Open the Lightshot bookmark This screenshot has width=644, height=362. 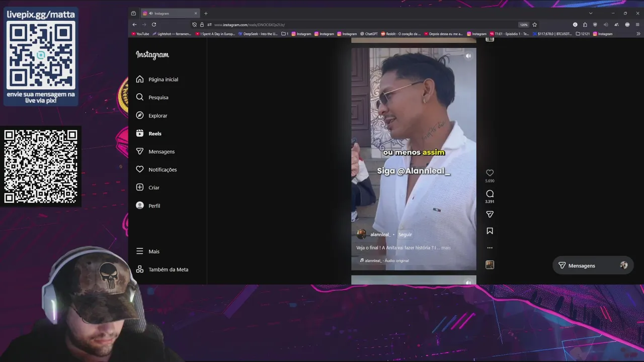172,34
